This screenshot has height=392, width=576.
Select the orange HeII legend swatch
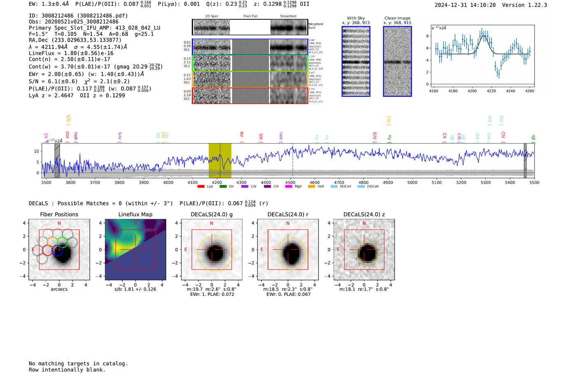311,187
